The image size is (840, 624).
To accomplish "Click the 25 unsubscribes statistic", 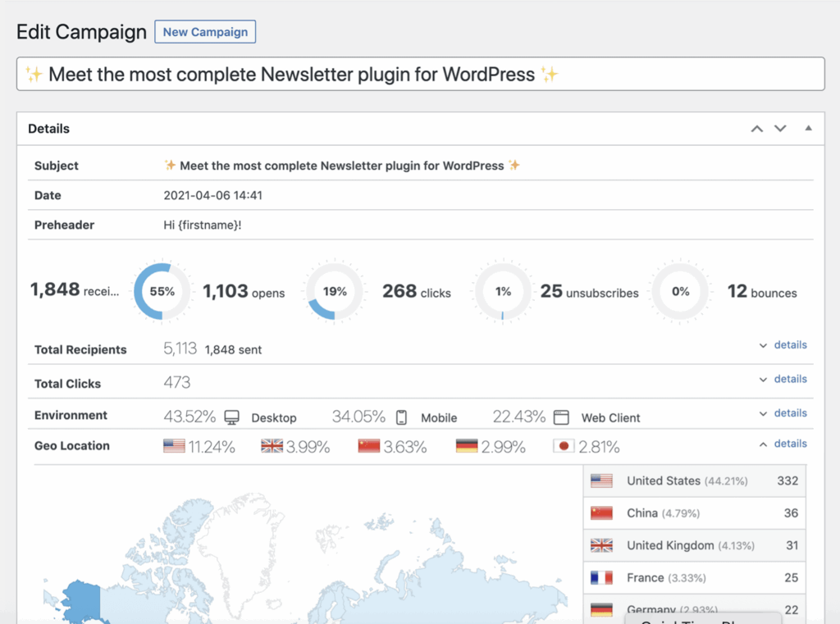I will [589, 291].
